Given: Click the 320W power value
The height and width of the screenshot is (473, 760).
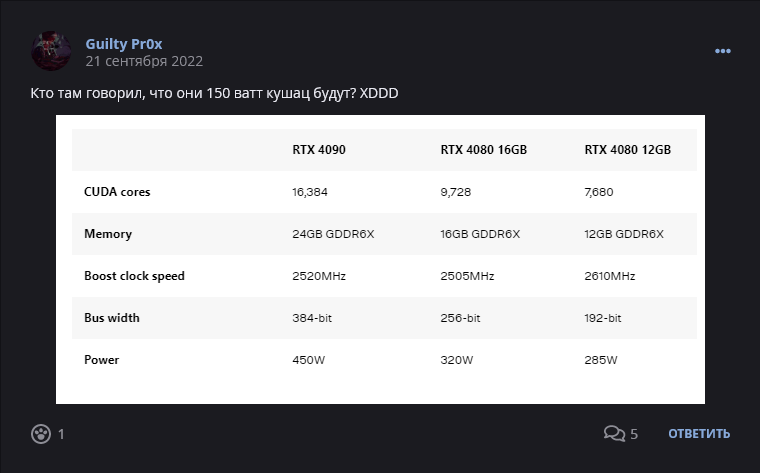Looking at the screenshot, I should tap(457, 360).
